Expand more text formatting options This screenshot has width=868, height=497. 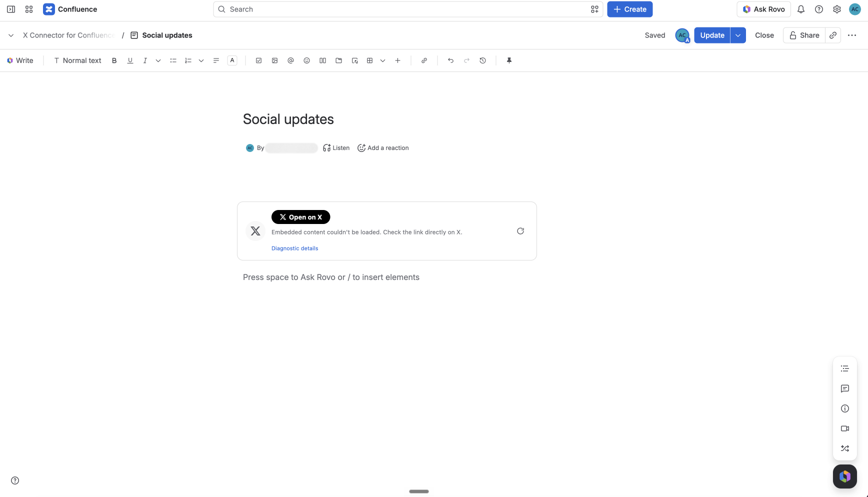pos(158,60)
